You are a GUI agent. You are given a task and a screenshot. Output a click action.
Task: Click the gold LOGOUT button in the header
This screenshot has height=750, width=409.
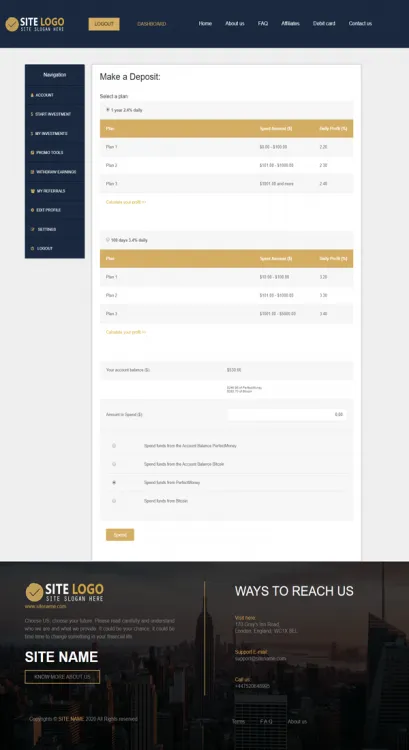click(104, 24)
